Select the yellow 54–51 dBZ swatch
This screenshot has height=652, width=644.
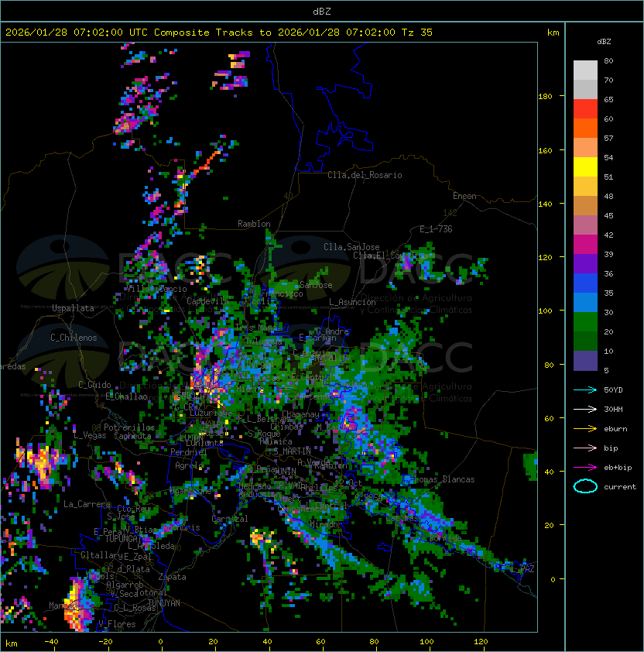pyautogui.click(x=585, y=166)
